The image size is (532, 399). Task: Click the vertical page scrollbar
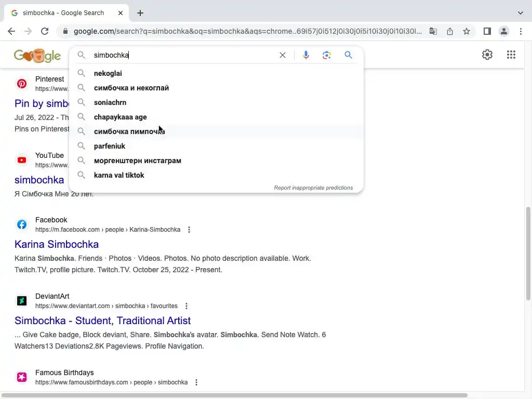coord(528,254)
